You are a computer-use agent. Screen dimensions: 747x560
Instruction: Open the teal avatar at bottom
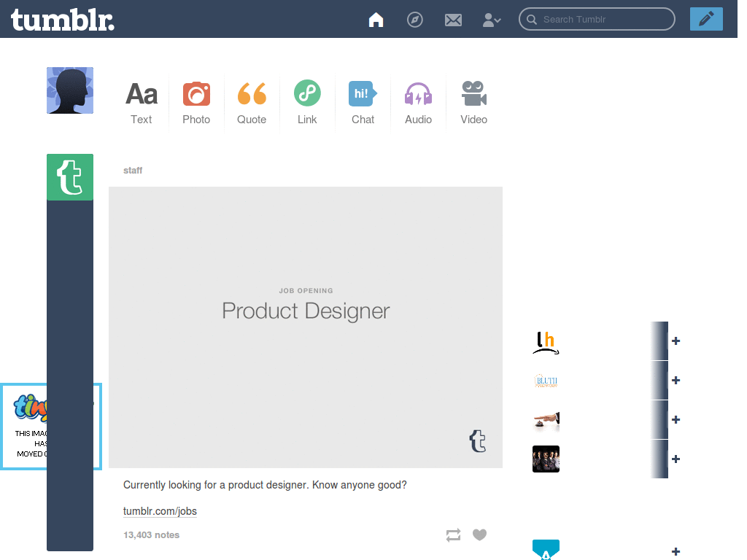(546, 550)
